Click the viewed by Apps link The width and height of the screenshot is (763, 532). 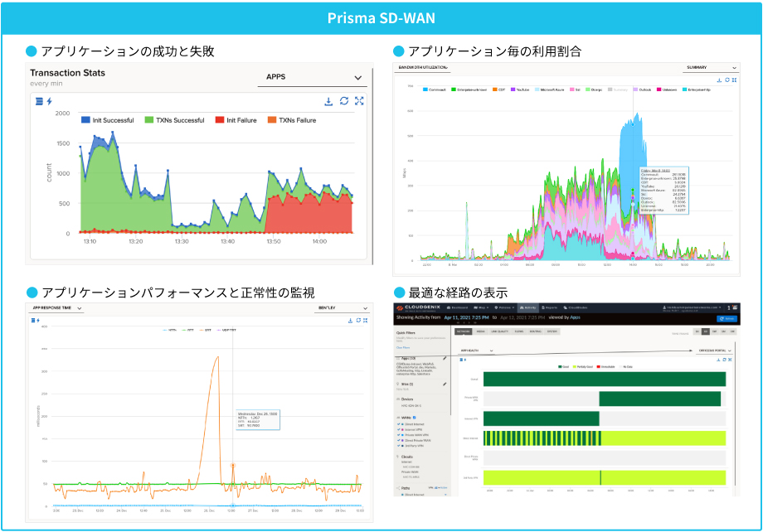pos(576,317)
